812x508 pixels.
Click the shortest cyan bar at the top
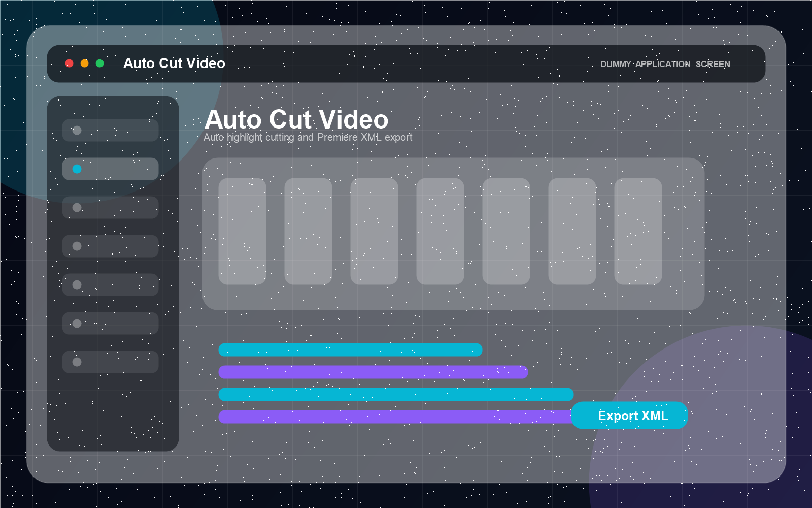pos(350,350)
